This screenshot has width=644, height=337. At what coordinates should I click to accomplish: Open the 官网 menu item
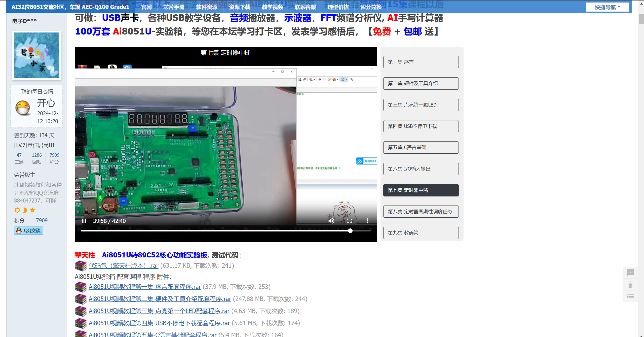(x=146, y=7)
